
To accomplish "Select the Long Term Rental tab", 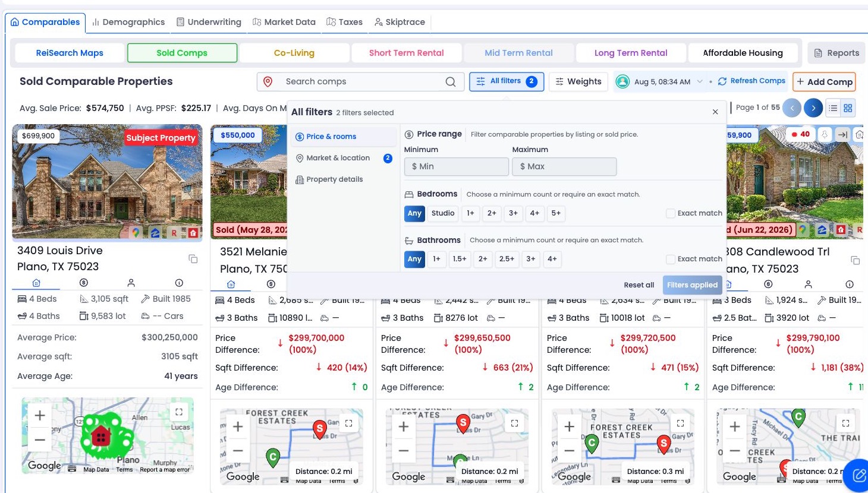I will click(631, 53).
